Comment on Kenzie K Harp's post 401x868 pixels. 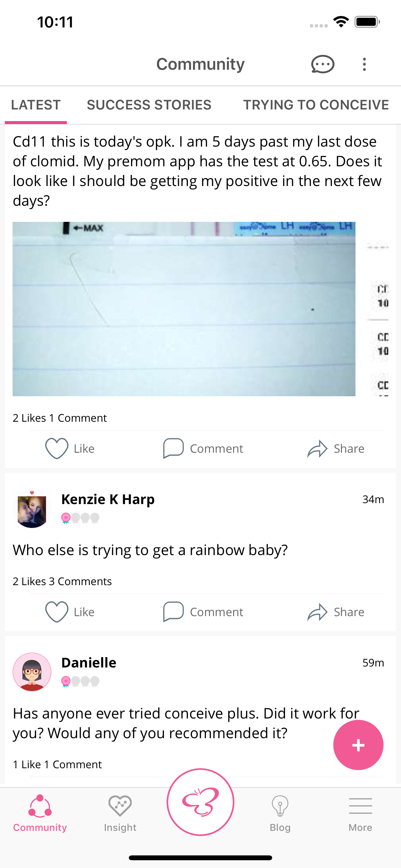tap(203, 612)
